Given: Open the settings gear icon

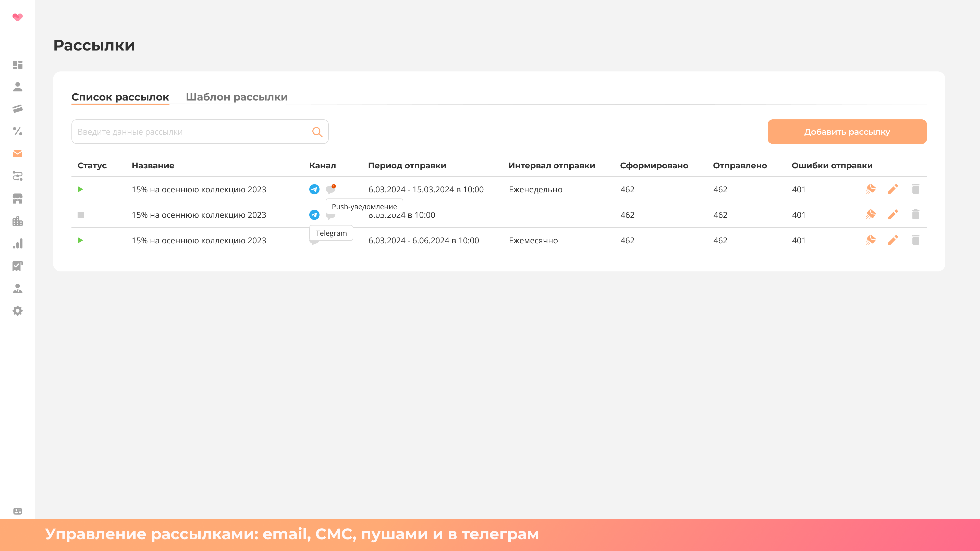Looking at the screenshot, I should [x=18, y=311].
